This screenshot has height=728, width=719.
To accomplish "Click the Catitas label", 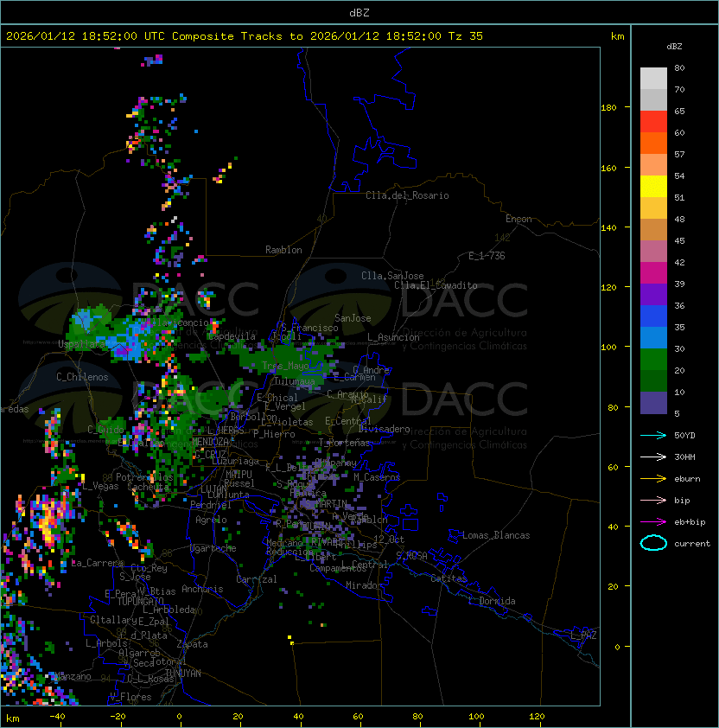I will coord(449,578).
